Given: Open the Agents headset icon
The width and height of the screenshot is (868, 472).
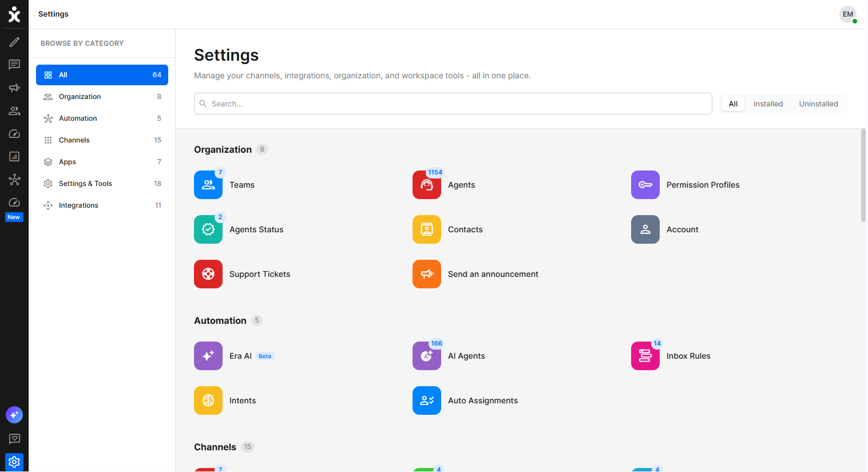Looking at the screenshot, I should tap(427, 185).
